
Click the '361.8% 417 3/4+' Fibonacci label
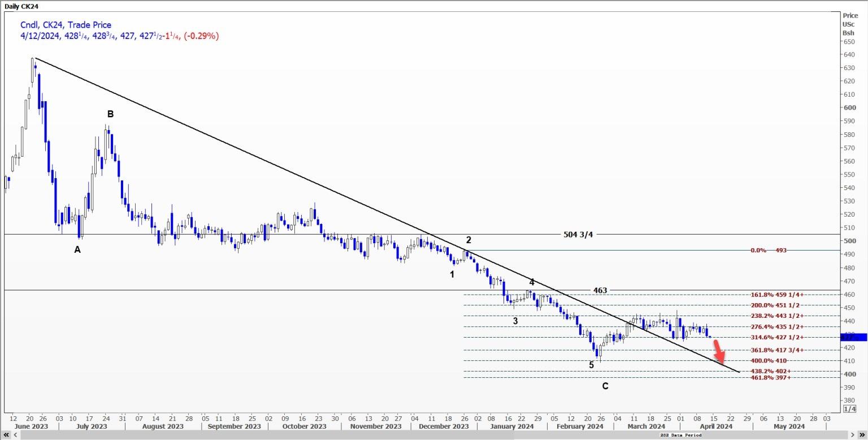[778, 350]
